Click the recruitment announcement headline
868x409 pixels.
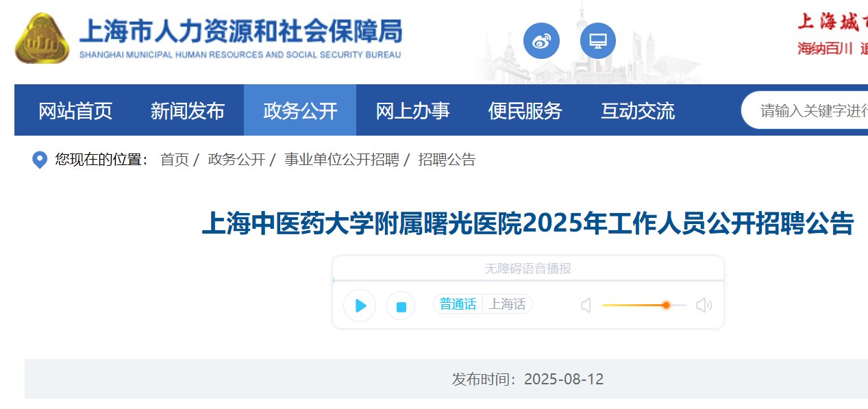[528, 224]
